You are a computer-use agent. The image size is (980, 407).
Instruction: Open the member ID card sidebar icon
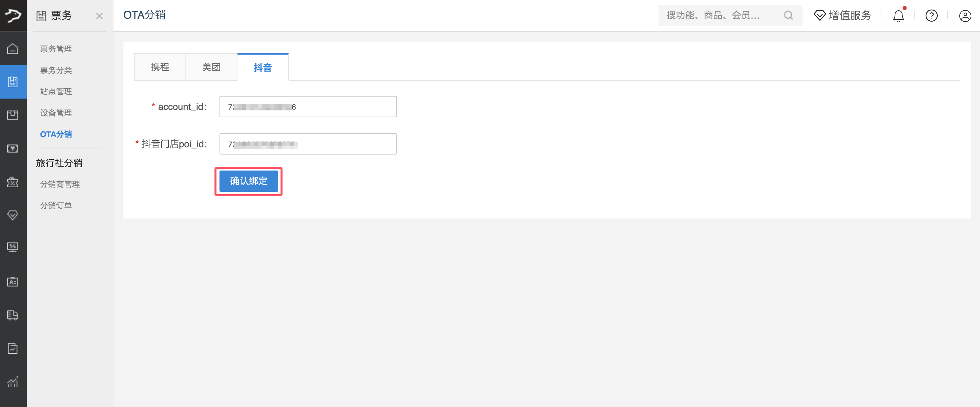(x=13, y=281)
